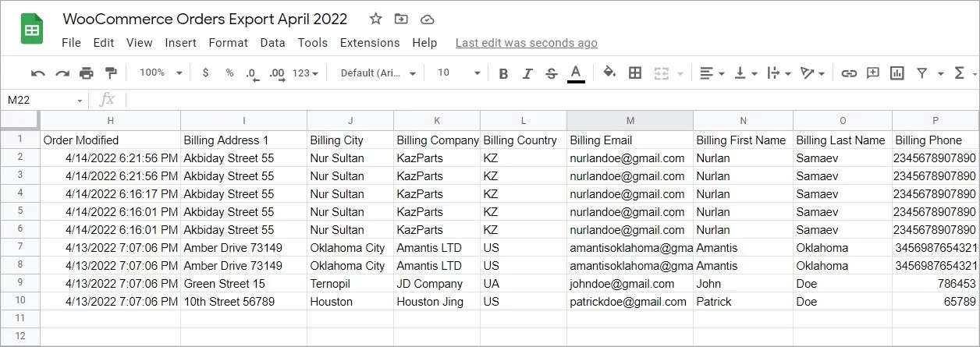Click the format as currency button

(205, 73)
